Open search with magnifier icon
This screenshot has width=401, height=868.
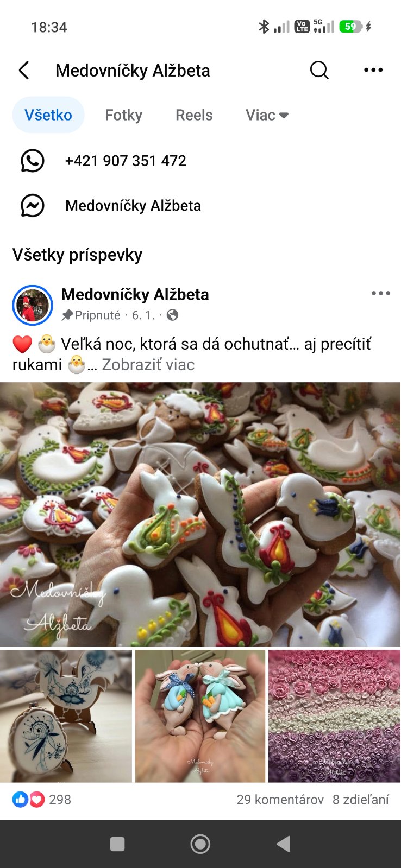[x=319, y=70]
